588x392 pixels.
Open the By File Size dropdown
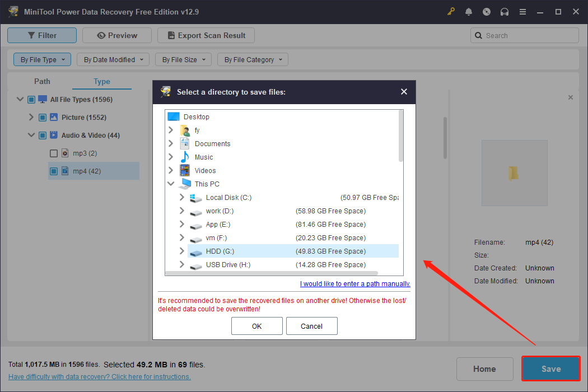[183, 59]
